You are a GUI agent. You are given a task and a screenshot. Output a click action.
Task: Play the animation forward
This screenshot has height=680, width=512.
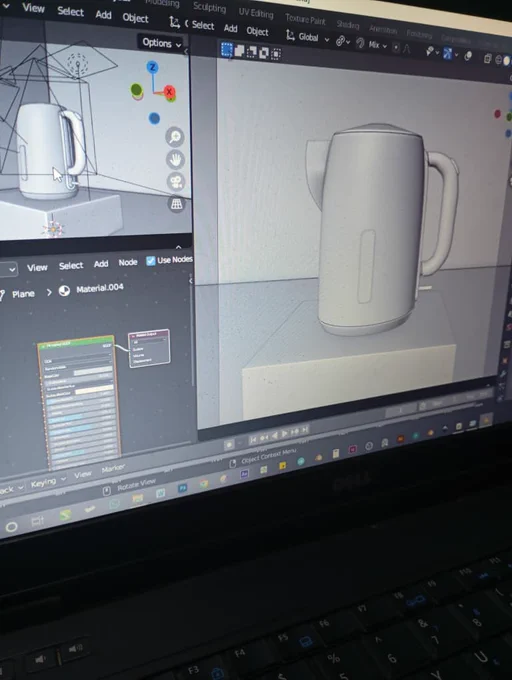[x=284, y=433]
